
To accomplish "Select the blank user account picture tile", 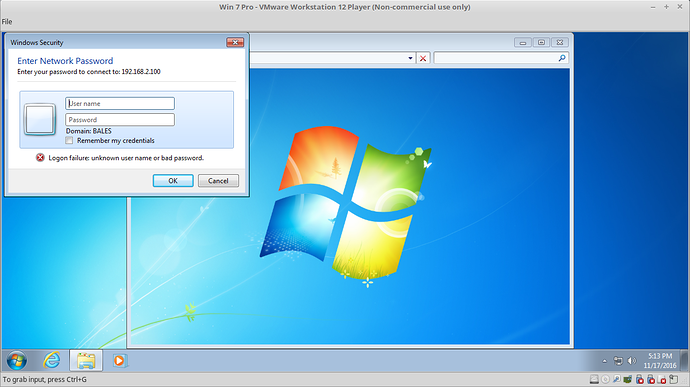I will click(40, 119).
